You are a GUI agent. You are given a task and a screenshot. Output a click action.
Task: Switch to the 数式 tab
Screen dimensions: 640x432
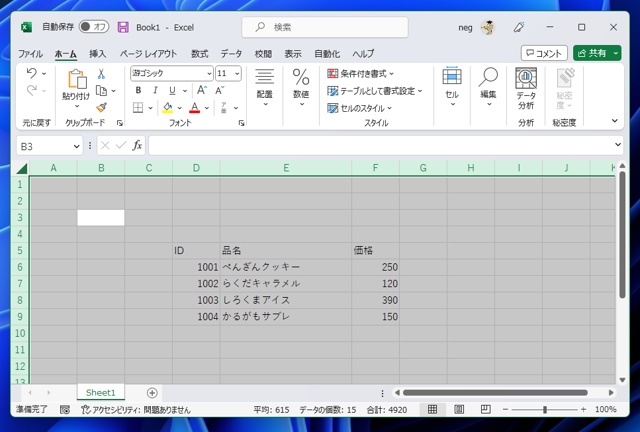pos(200,53)
